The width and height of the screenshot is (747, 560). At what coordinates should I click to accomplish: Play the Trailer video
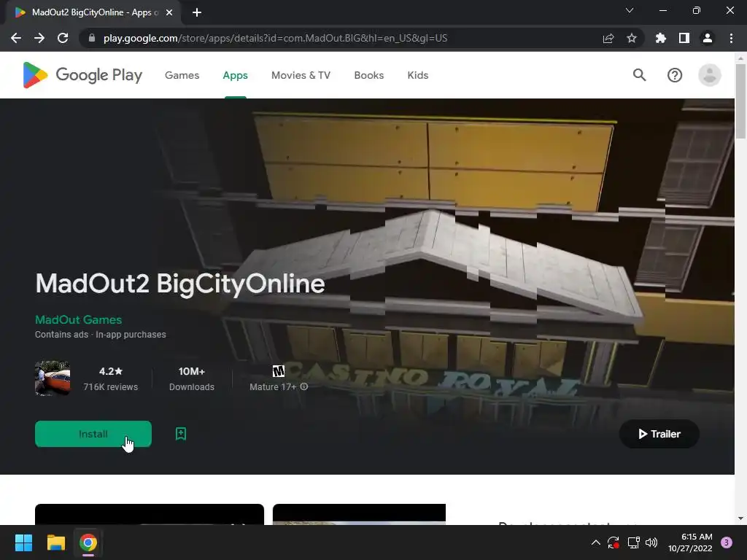(x=659, y=434)
